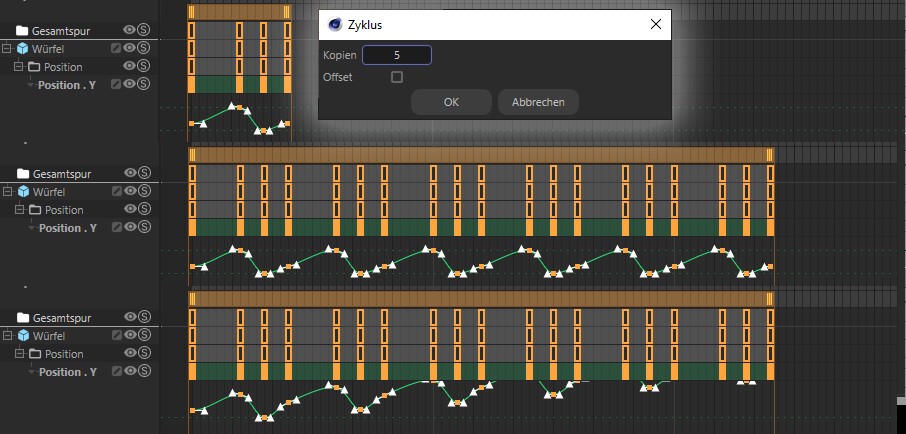906x434 pixels.
Task: Select the bottom Gesamtspur track label
Action: coord(62,318)
